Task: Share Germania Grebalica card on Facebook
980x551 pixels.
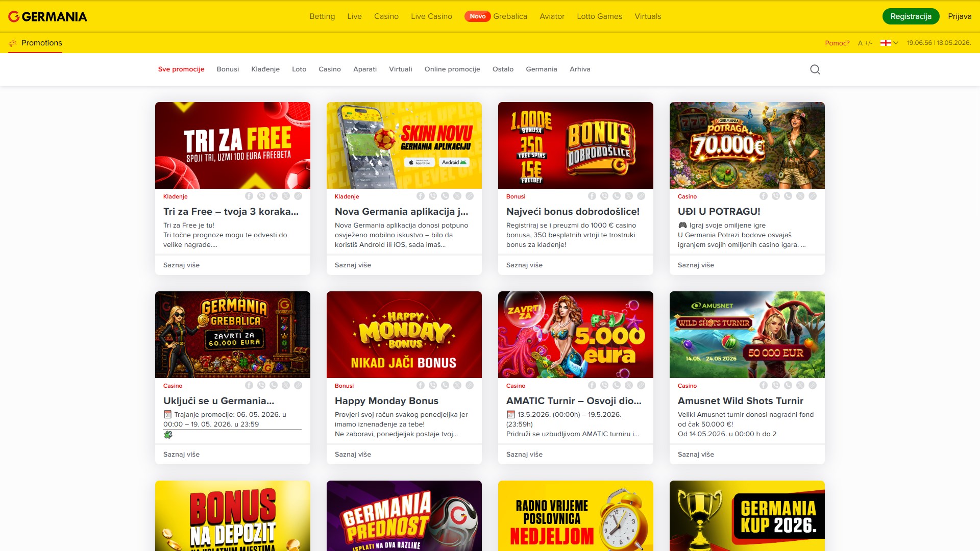Action: point(249,385)
